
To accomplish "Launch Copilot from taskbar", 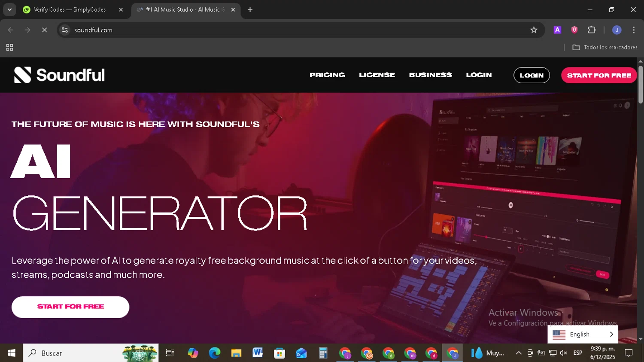I will click(x=193, y=353).
